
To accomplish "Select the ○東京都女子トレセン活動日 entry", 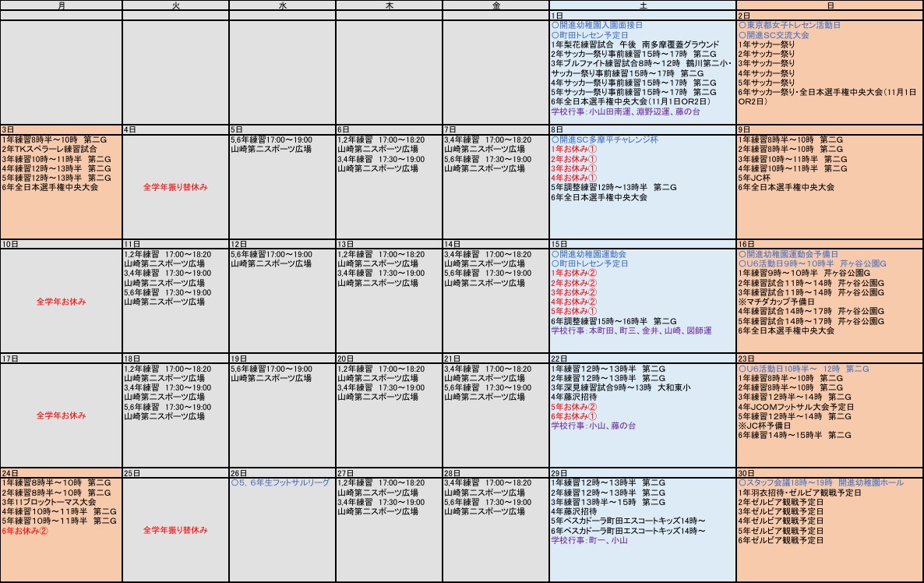I will 789,26.
